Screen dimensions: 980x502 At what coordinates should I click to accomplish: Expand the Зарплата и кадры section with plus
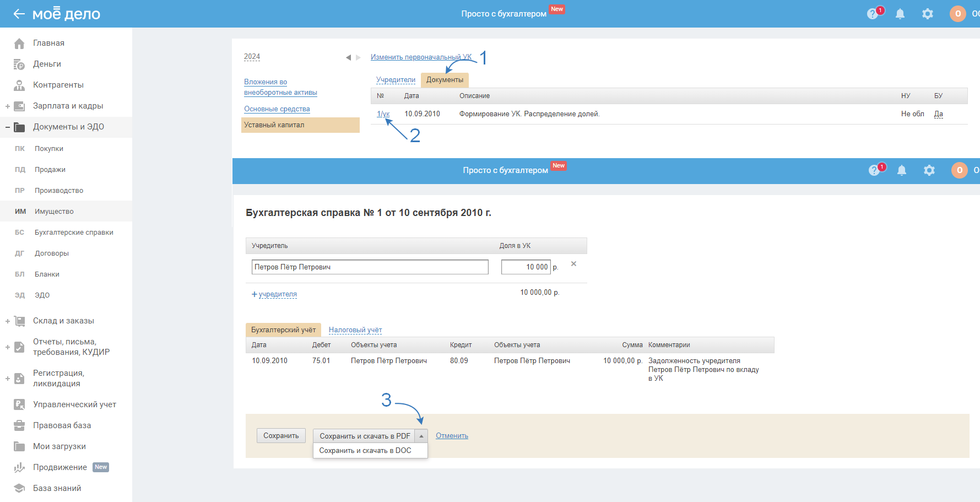coord(8,106)
